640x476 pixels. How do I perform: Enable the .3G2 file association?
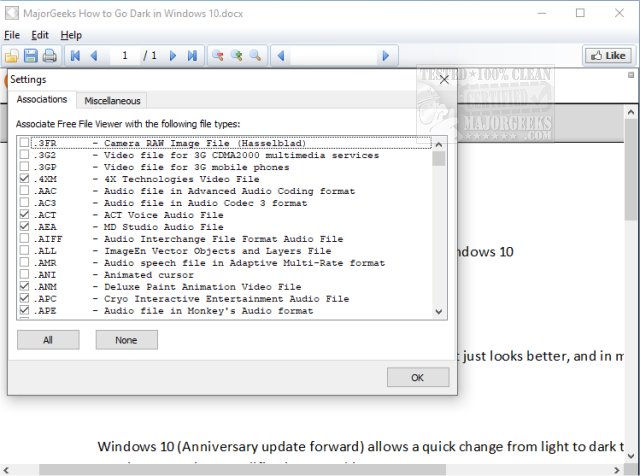pyautogui.click(x=24, y=154)
